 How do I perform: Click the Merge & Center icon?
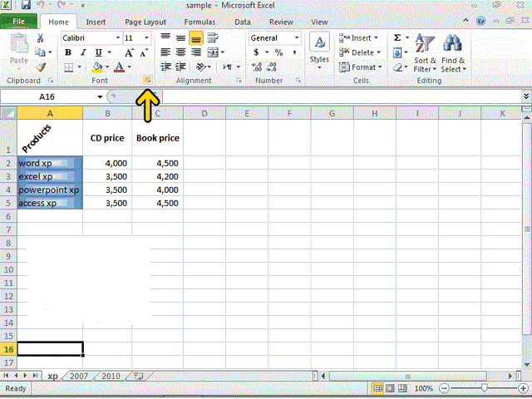[x=213, y=52]
